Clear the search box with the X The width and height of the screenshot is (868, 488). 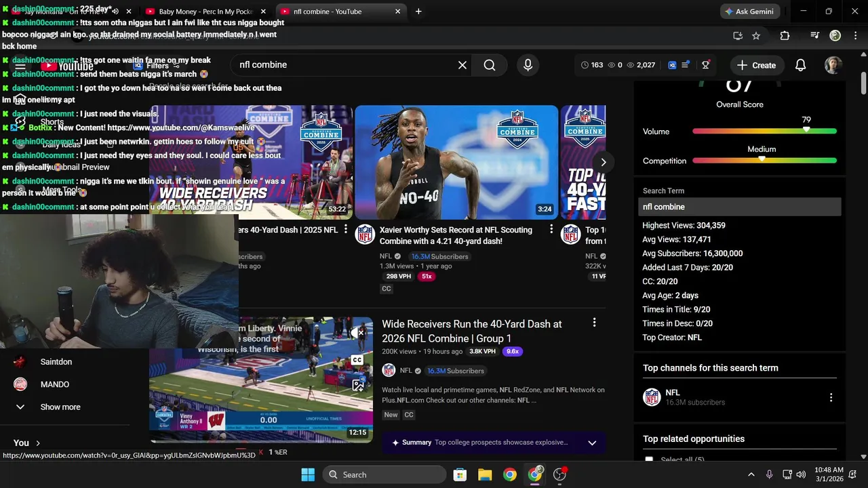click(462, 65)
